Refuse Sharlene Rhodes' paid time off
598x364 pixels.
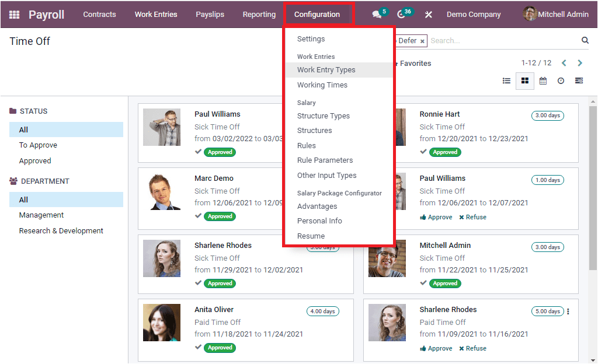coord(472,348)
